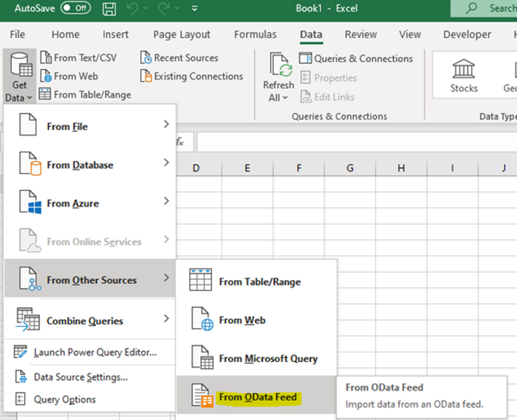Open the File tab
The height and width of the screenshot is (420, 517).
coord(17,34)
